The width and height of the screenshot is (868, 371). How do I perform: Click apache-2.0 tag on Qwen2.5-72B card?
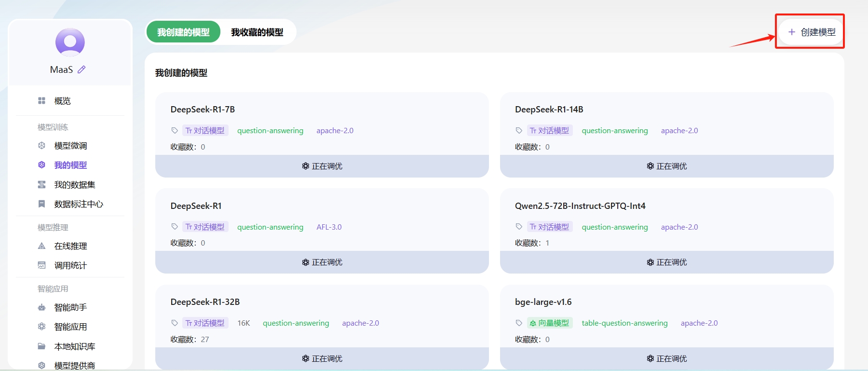tap(679, 227)
